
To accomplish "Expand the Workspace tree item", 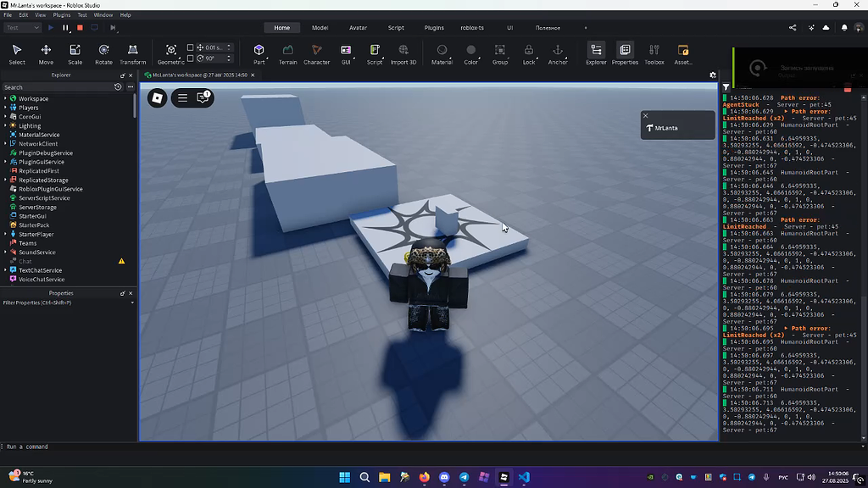I will (x=5, y=99).
